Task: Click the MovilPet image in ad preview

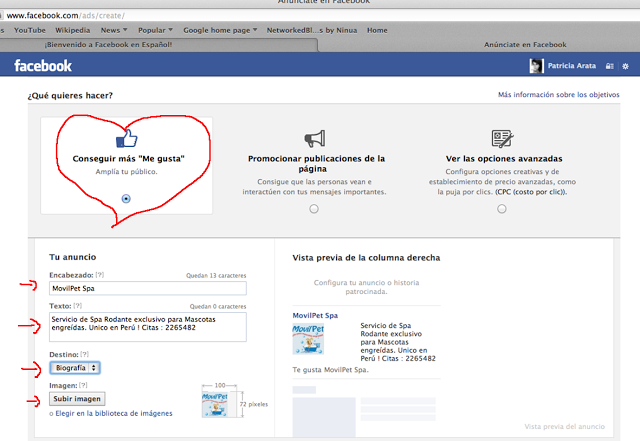Action: pyautogui.click(x=308, y=339)
